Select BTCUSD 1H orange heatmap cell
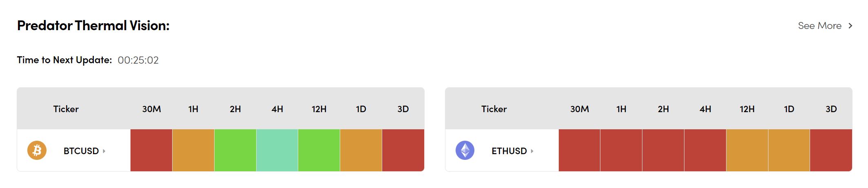 pos(193,150)
